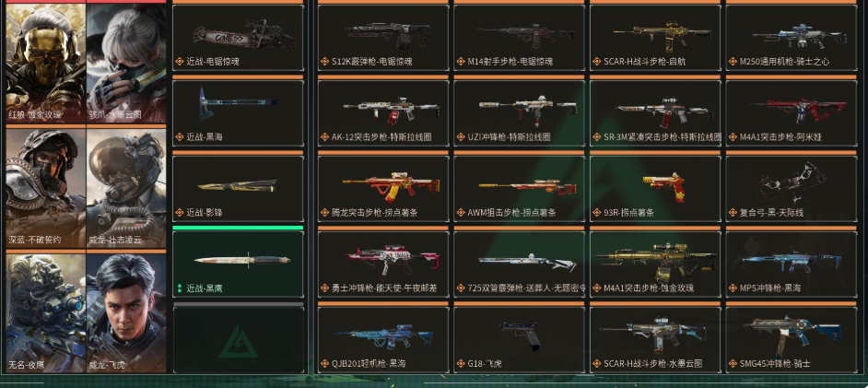Choose the M4A1突击步枪-阿米娅 red rifle
Viewport: 868px width, 388px height.
pyautogui.click(x=791, y=113)
